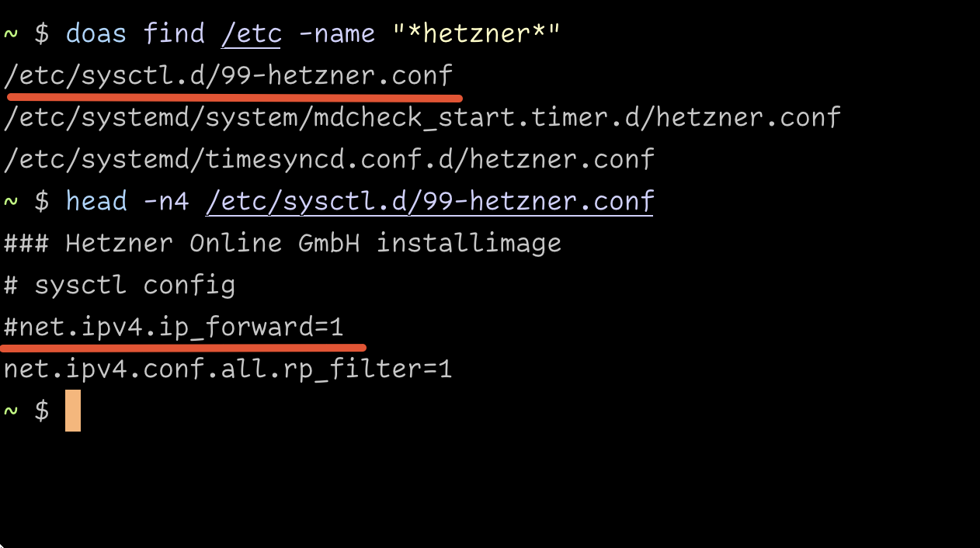Screen dimensions: 980x548
Task: Click the "### Hetzner Online GmbH installimage" line
Action: [x=282, y=243]
